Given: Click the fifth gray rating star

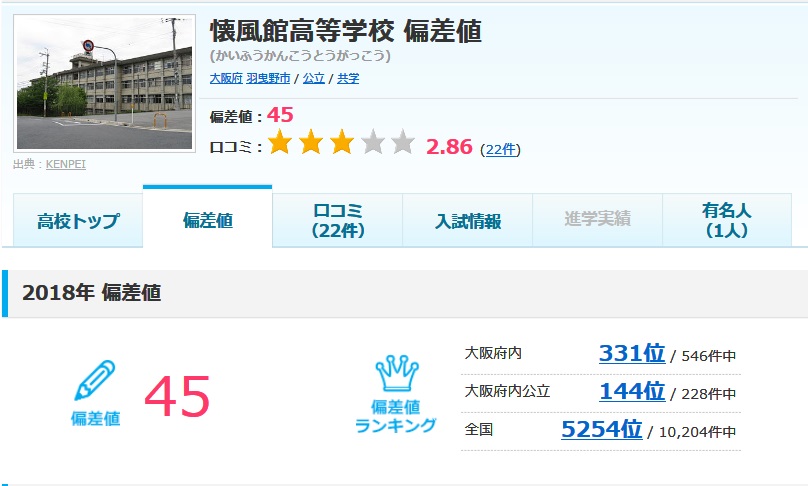Looking at the screenshot, I should (403, 143).
